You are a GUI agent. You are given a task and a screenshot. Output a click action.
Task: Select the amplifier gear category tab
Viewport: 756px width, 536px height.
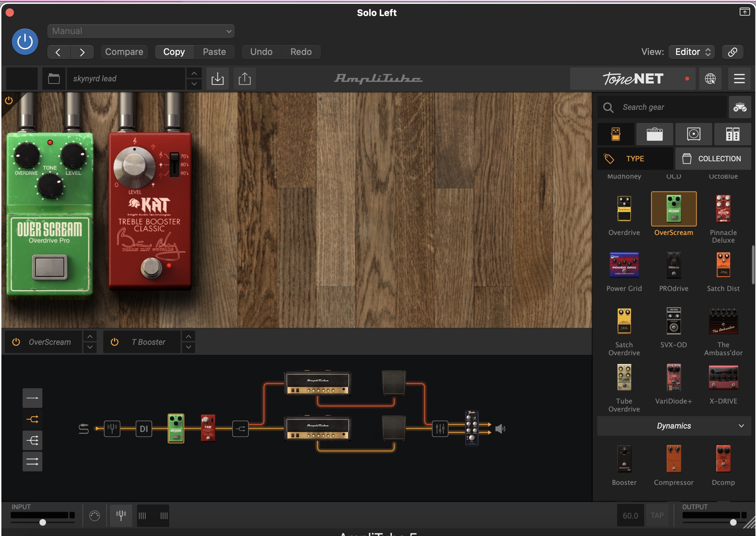(655, 134)
